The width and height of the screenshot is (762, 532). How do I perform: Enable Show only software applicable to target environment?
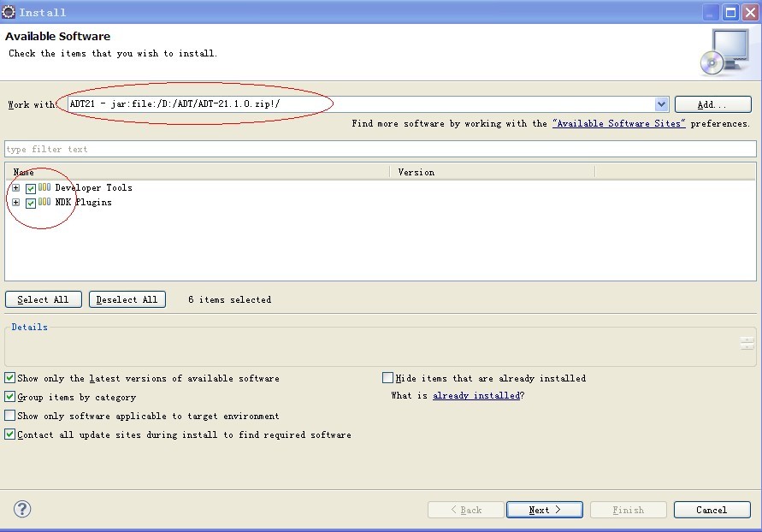(x=9, y=416)
